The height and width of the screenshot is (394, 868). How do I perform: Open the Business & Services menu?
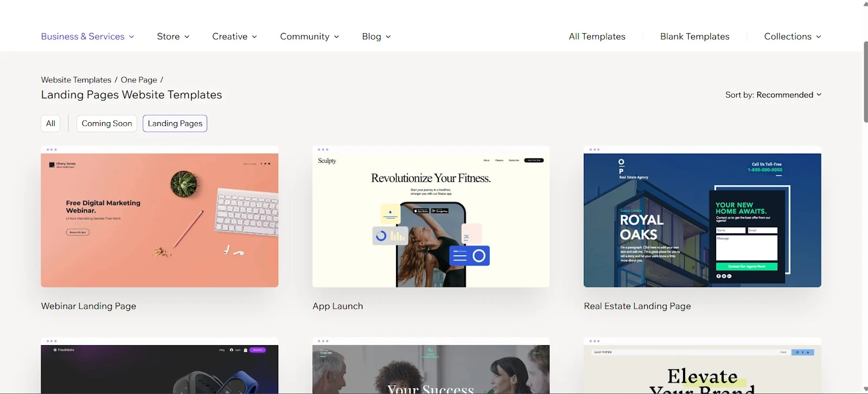[87, 36]
